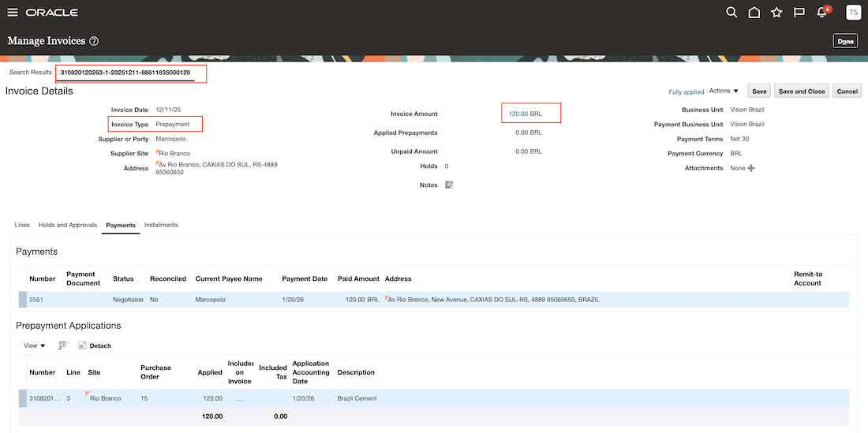Click the Paid Amount column header
The width and height of the screenshot is (868, 433).
(359, 278)
